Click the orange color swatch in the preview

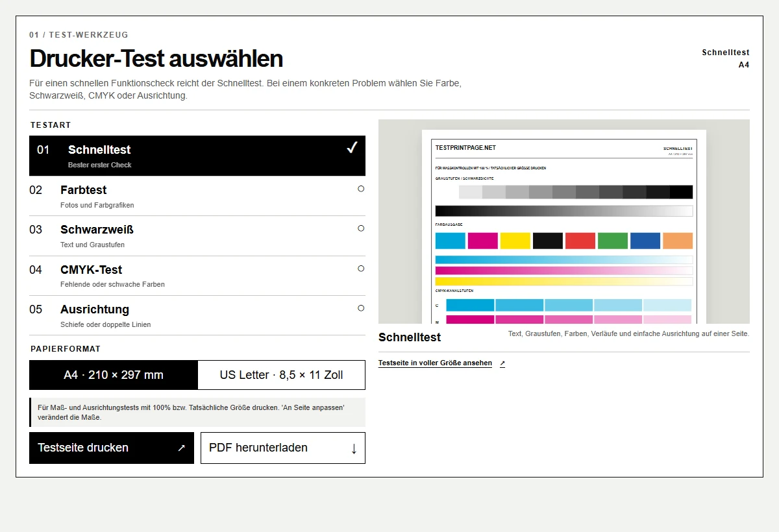pos(678,241)
